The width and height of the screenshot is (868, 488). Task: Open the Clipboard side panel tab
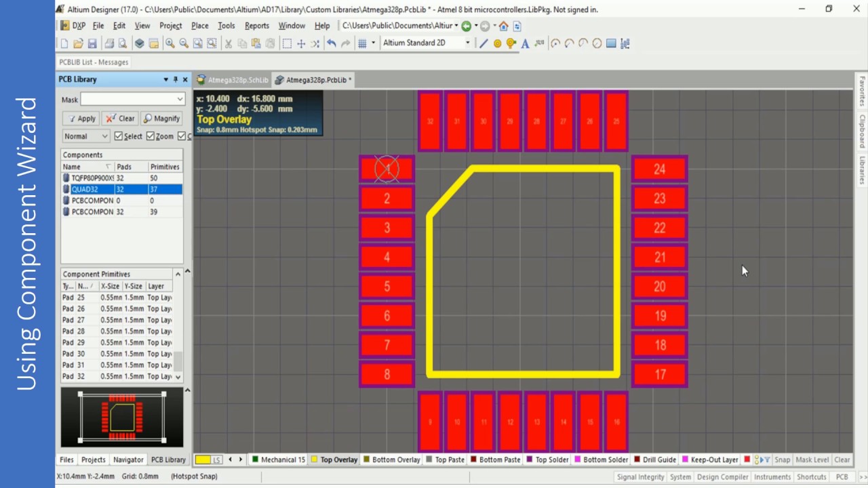(862, 131)
